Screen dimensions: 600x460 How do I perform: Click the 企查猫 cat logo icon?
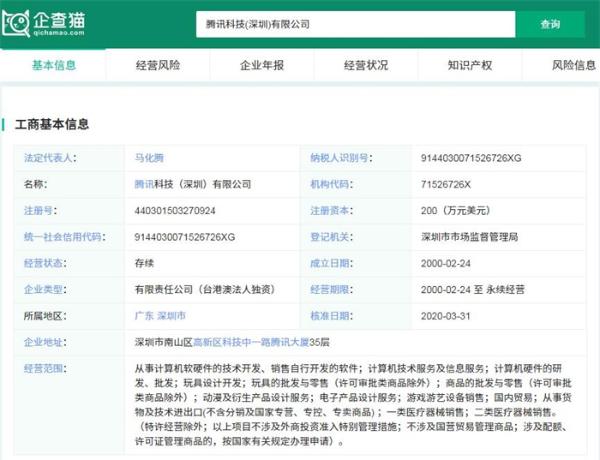[16, 24]
